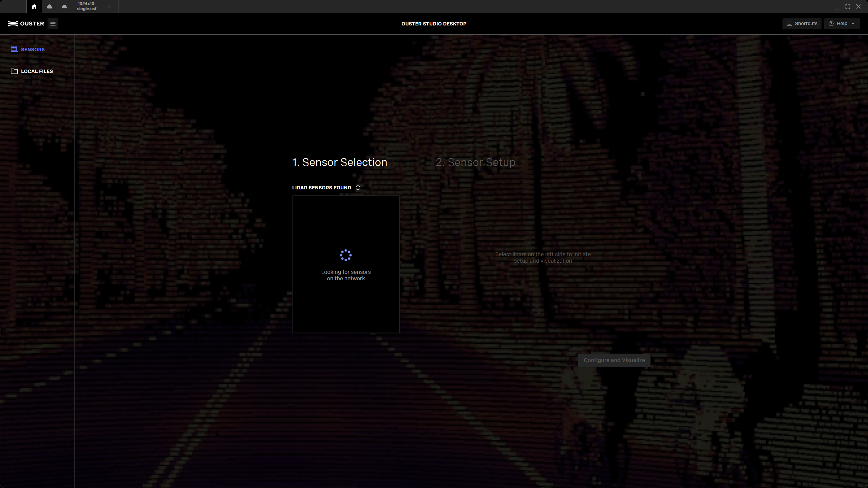Image resolution: width=868 pixels, height=488 pixels.
Task: Select Sensors in the sidebar
Action: [x=33, y=50]
